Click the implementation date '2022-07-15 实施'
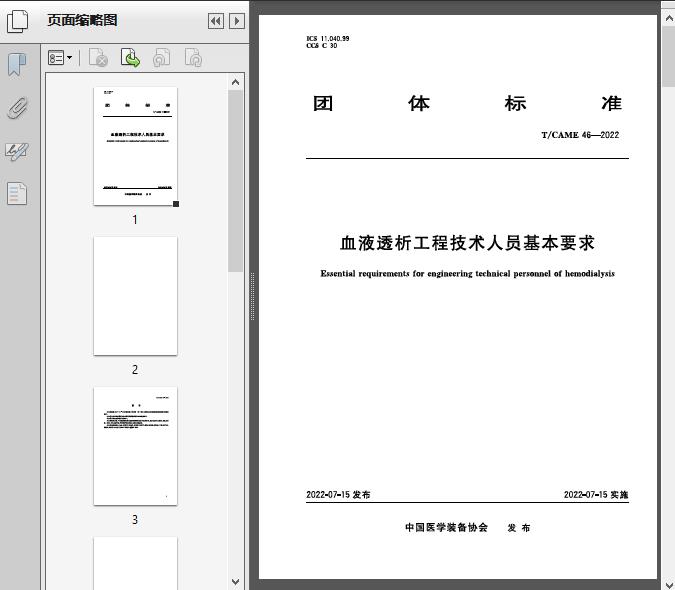The height and width of the screenshot is (590, 675). coord(596,494)
